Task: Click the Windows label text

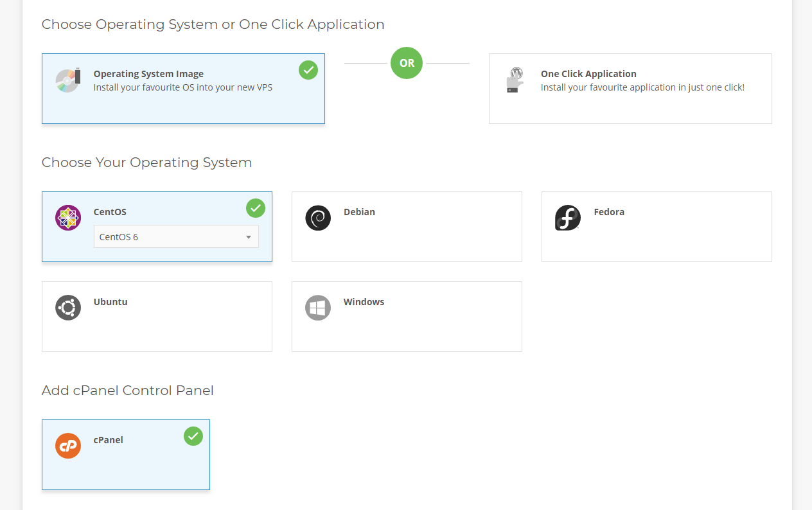Action: tap(364, 302)
